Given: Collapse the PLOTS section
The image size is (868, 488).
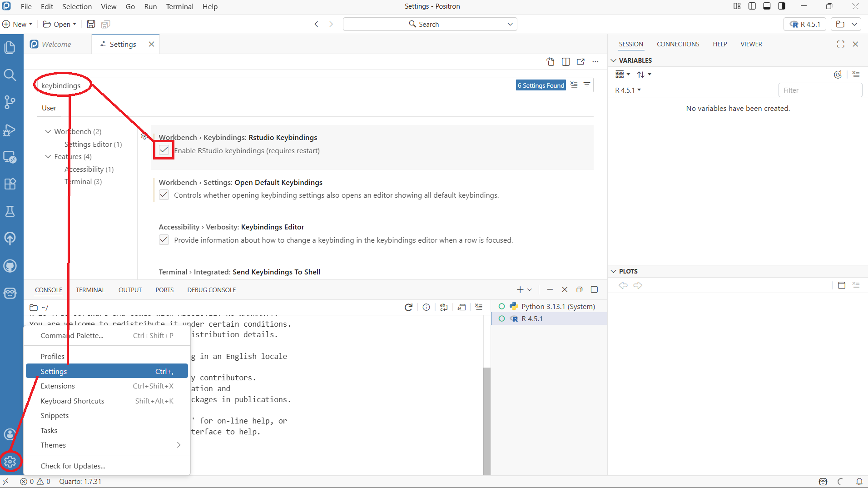Looking at the screenshot, I should [614, 271].
